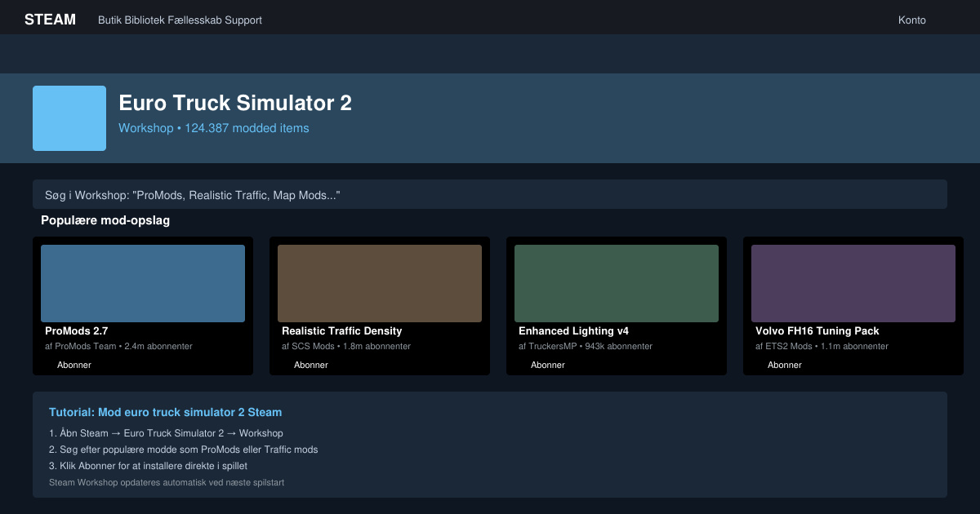Open the Volvo FH16 Tuning Pack thumbnail
The image size is (980, 514).
pos(853,283)
